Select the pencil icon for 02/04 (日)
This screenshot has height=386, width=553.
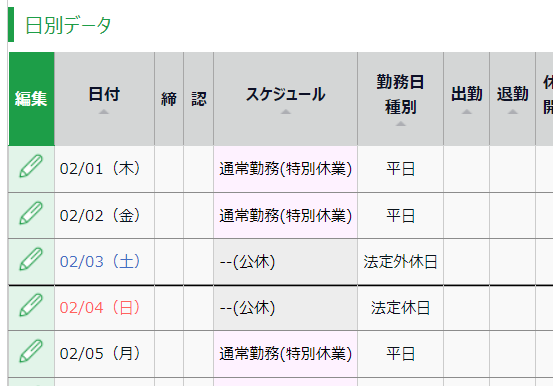[31, 305]
